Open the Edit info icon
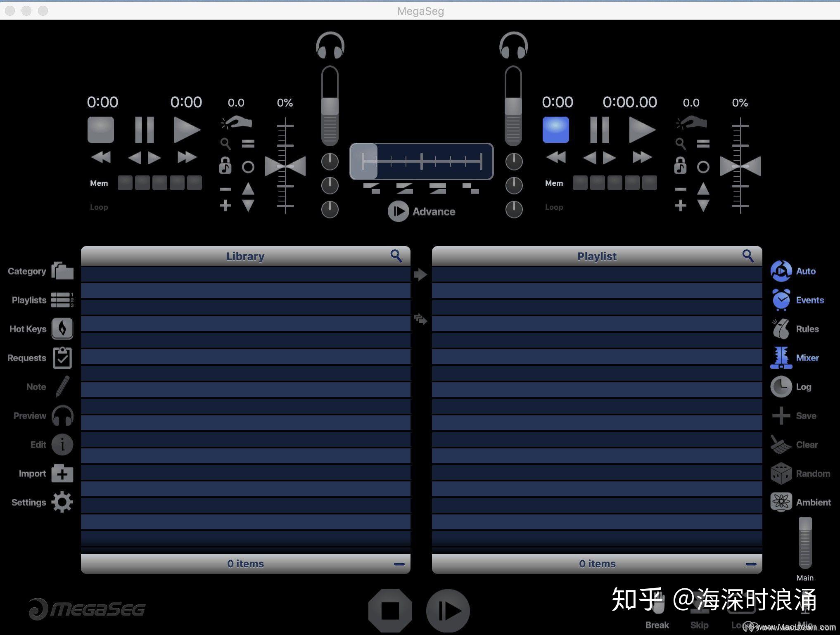This screenshot has width=840, height=635. click(62, 445)
